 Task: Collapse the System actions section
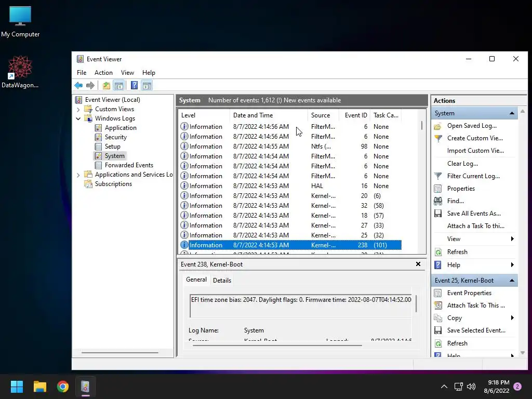tap(512, 113)
